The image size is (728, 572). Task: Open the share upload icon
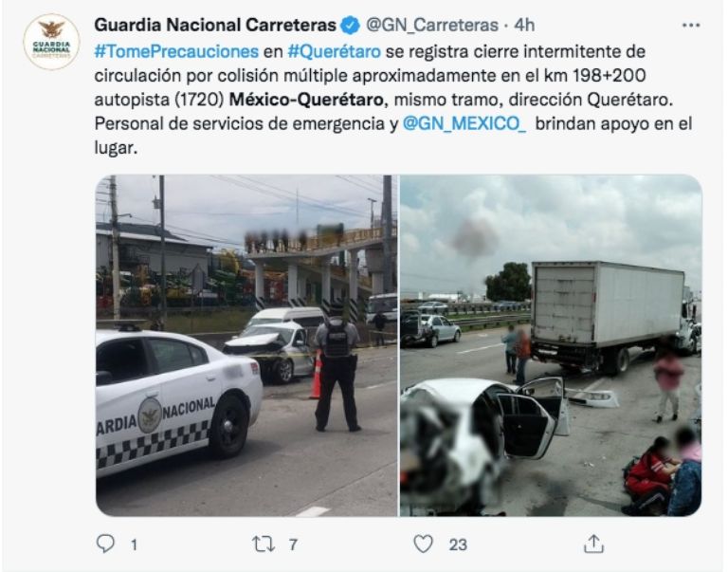593,544
